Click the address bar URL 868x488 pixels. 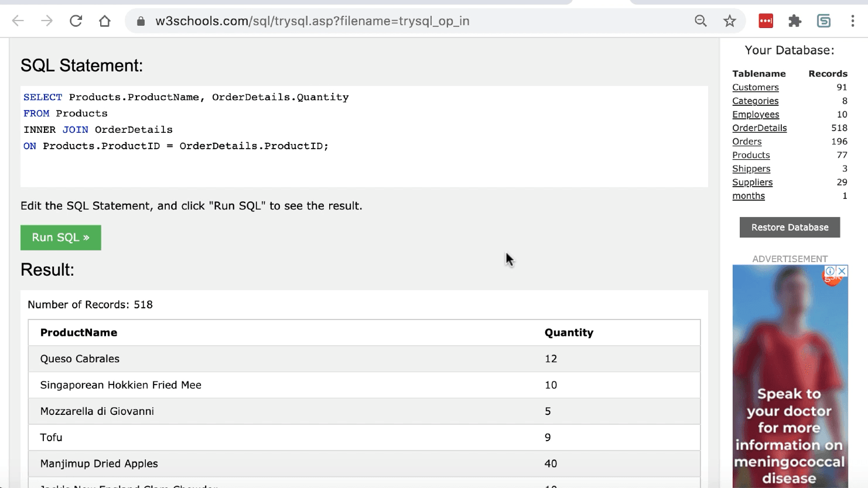[x=312, y=21]
